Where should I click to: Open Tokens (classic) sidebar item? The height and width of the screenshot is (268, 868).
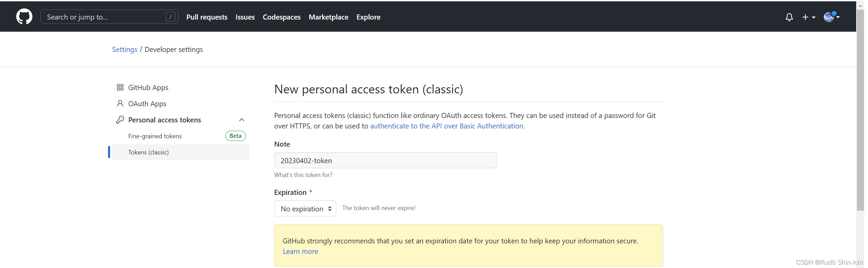181,152
